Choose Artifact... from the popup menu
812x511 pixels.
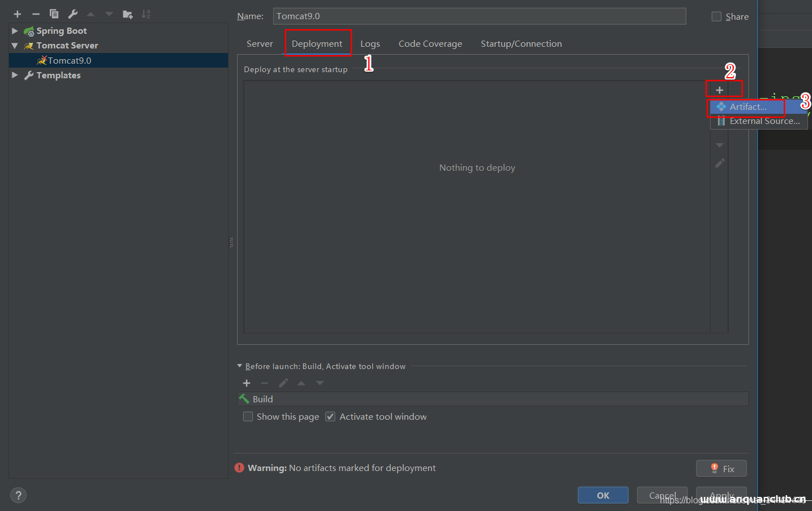[748, 106]
